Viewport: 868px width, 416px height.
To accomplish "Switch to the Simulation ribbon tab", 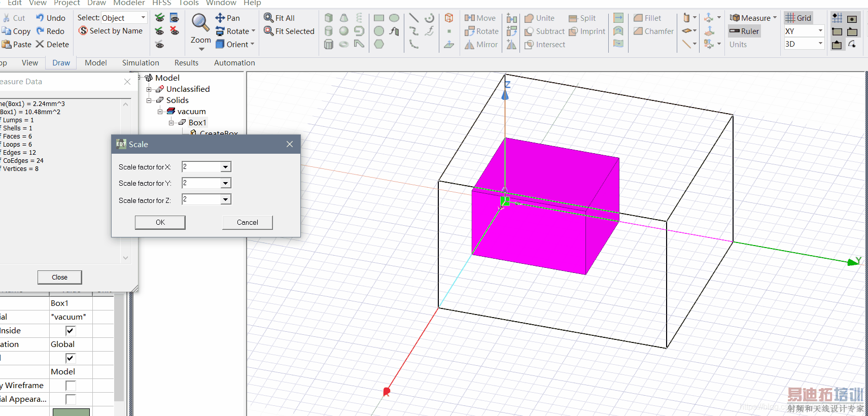I will [x=141, y=63].
